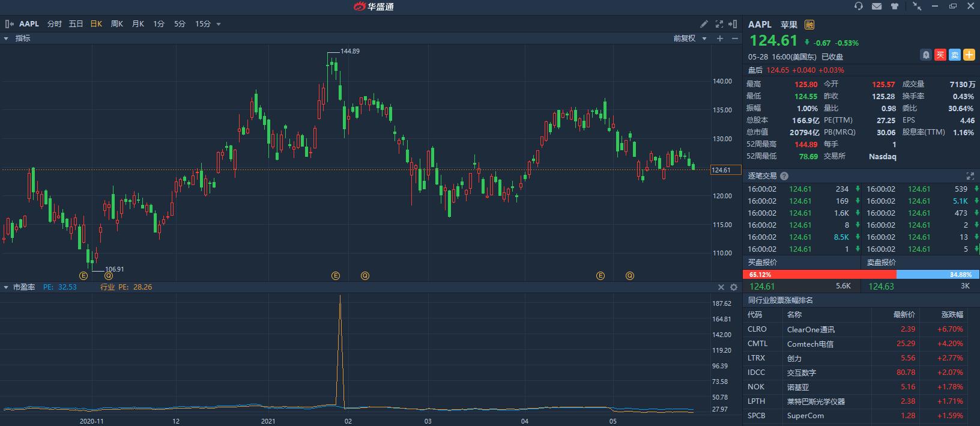Click the shrink window arrows icon

(917, 7)
